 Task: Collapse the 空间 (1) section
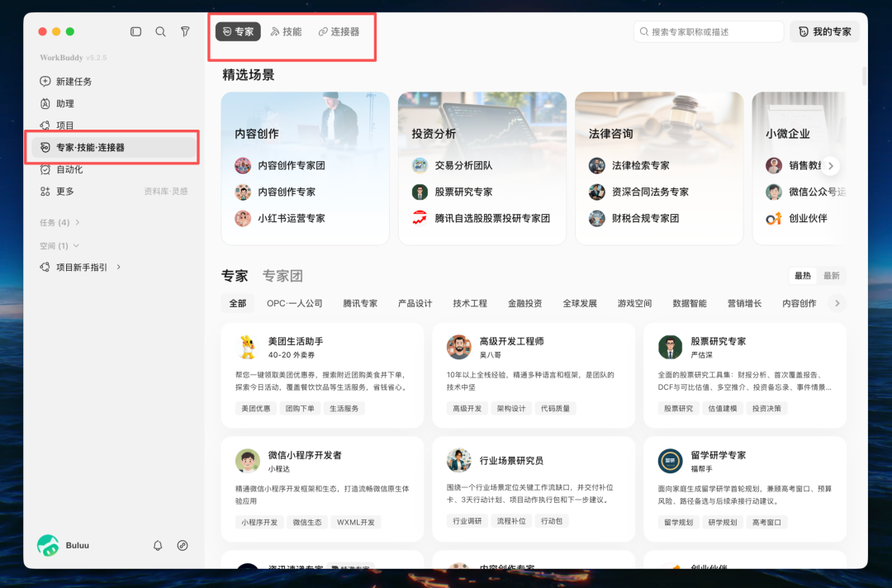point(59,245)
